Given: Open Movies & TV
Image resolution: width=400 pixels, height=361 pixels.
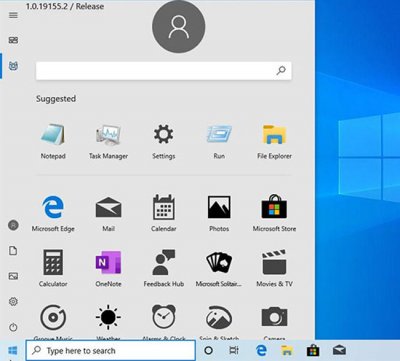Looking at the screenshot, I should 274,262.
